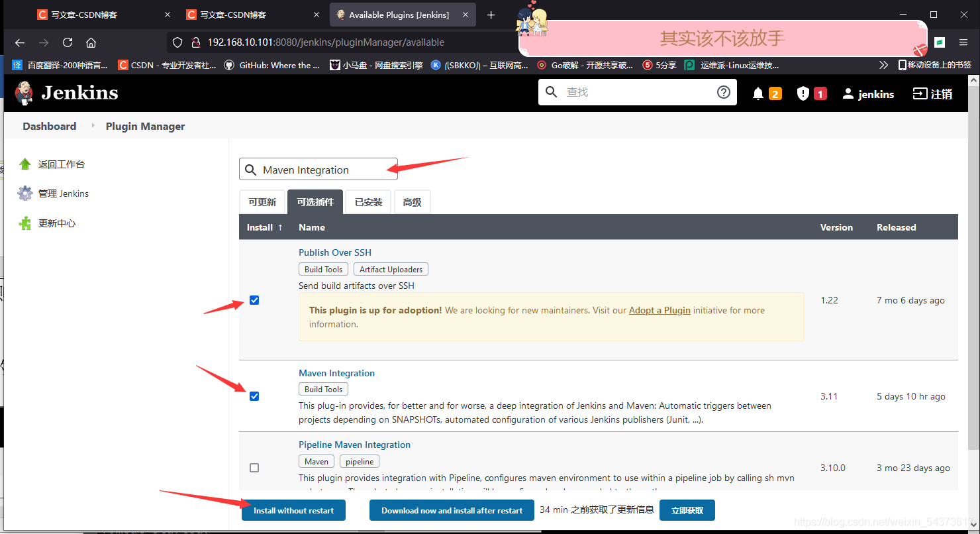980x534 pixels.
Task: Click the search help question-mark icon
Action: (x=724, y=92)
